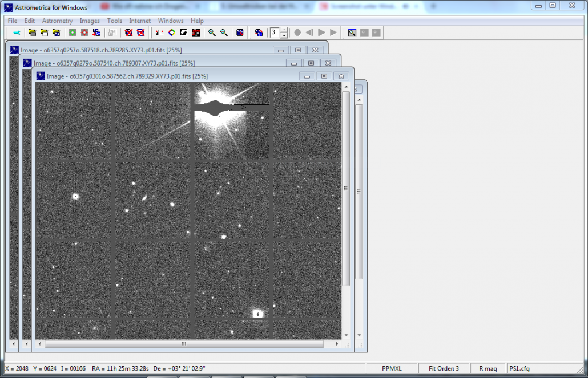Toggle the magnifier window button near toolbar end
This screenshot has height=378, width=588.
click(352, 32)
